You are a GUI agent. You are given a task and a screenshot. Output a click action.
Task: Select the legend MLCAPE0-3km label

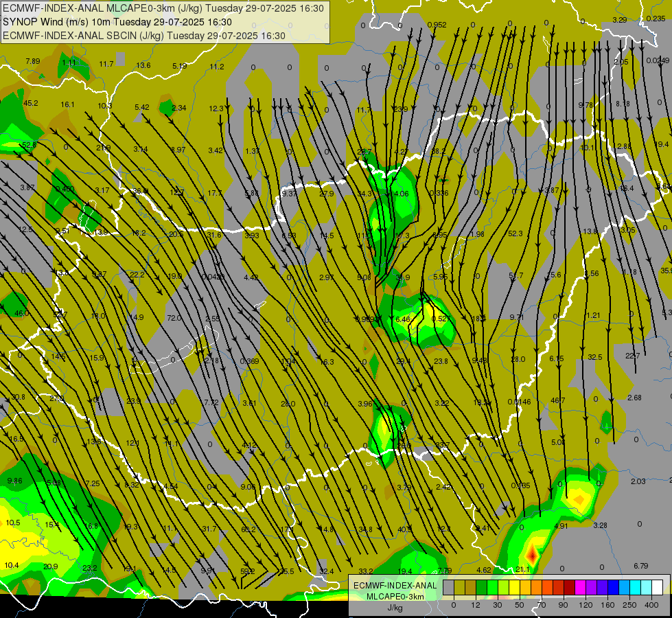click(395, 597)
